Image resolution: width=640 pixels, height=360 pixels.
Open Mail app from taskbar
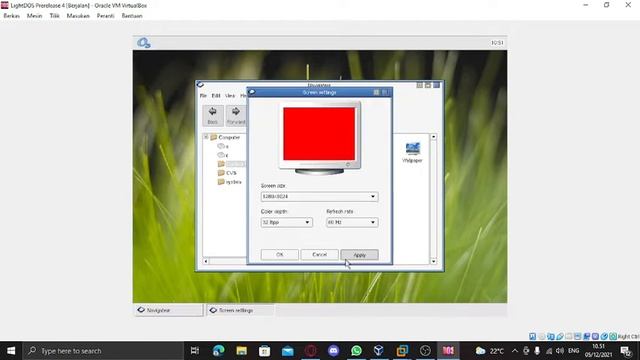[288, 351]
